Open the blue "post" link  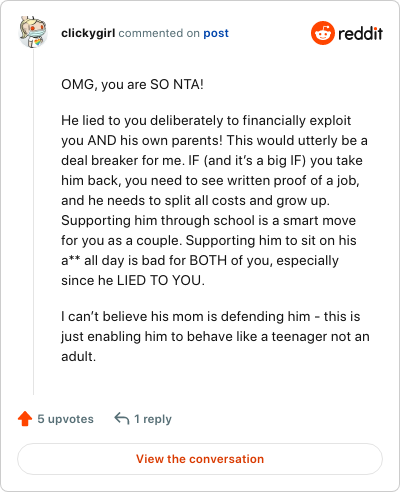pos(216,33)
